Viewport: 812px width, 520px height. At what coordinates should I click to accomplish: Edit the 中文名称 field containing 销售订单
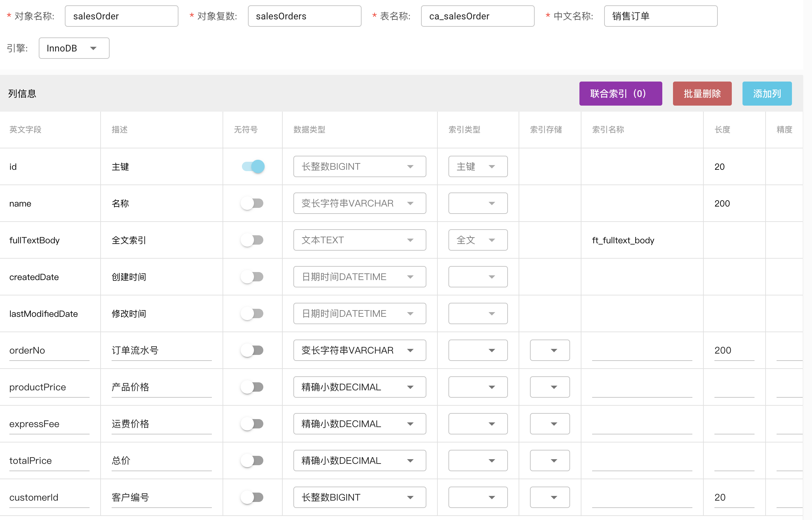click(660, 15)
